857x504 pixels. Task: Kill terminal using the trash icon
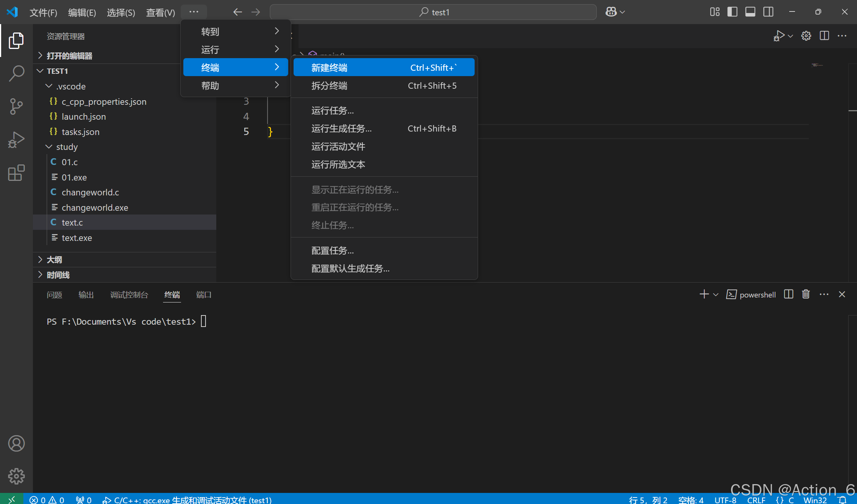[x=806, y=294]
